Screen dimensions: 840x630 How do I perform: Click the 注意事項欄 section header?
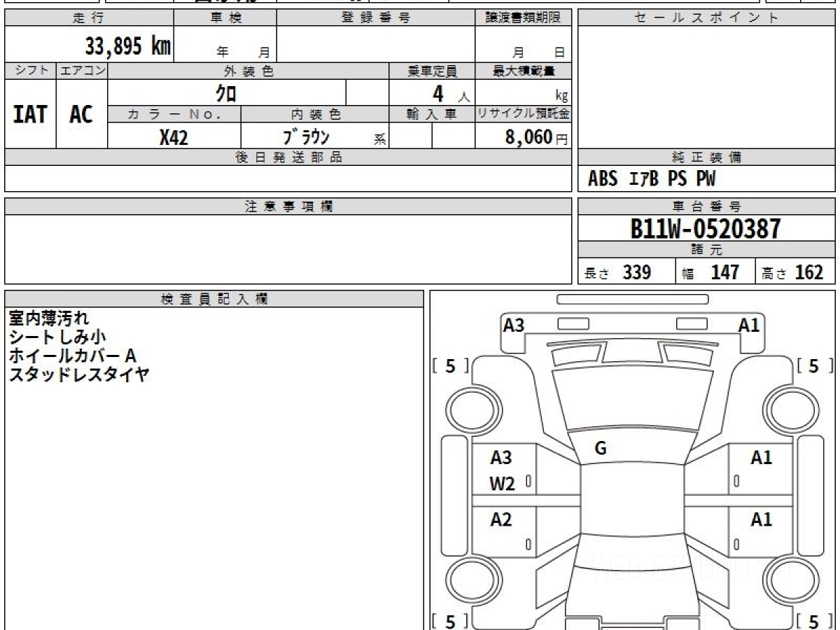[288, 206]
